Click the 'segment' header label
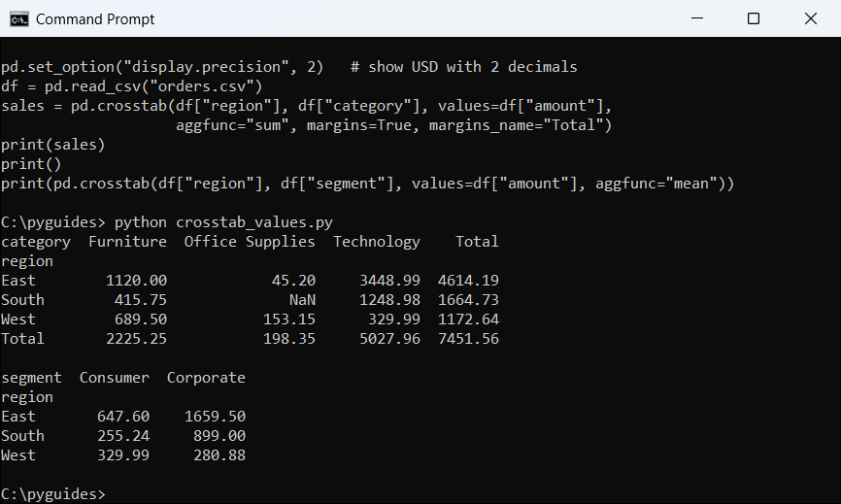 point(32,378)
